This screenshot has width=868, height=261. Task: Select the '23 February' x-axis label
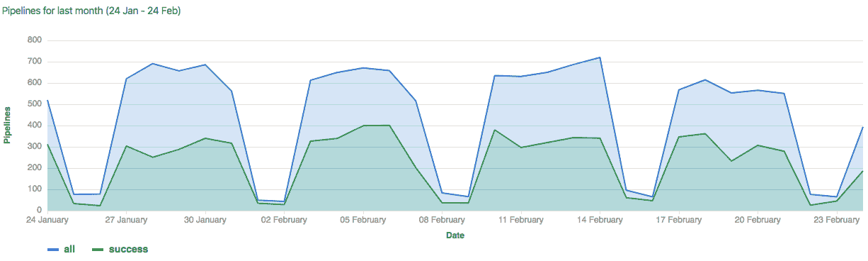837,220
